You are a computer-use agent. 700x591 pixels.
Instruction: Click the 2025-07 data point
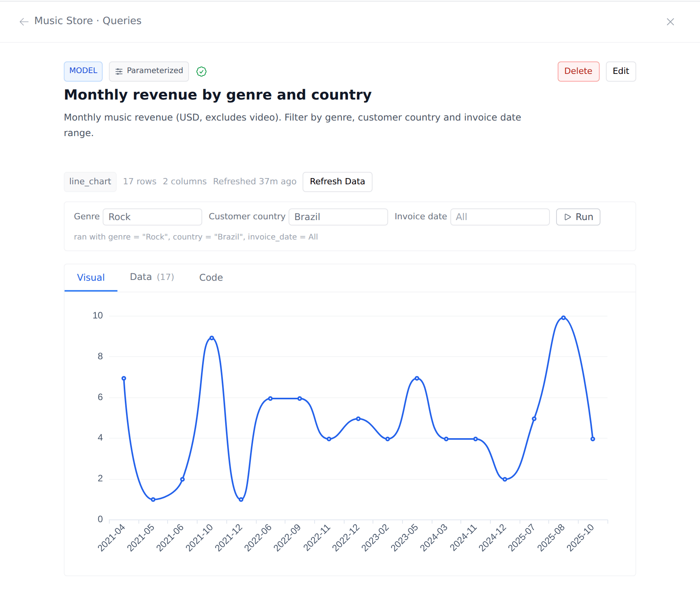click(534, 419)
